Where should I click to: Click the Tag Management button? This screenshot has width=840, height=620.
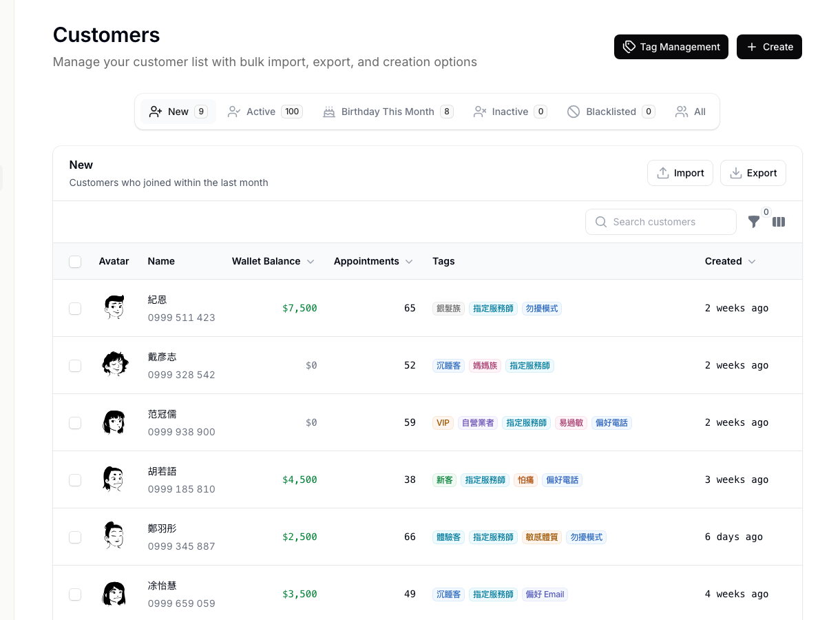click(x=671, y=47)
